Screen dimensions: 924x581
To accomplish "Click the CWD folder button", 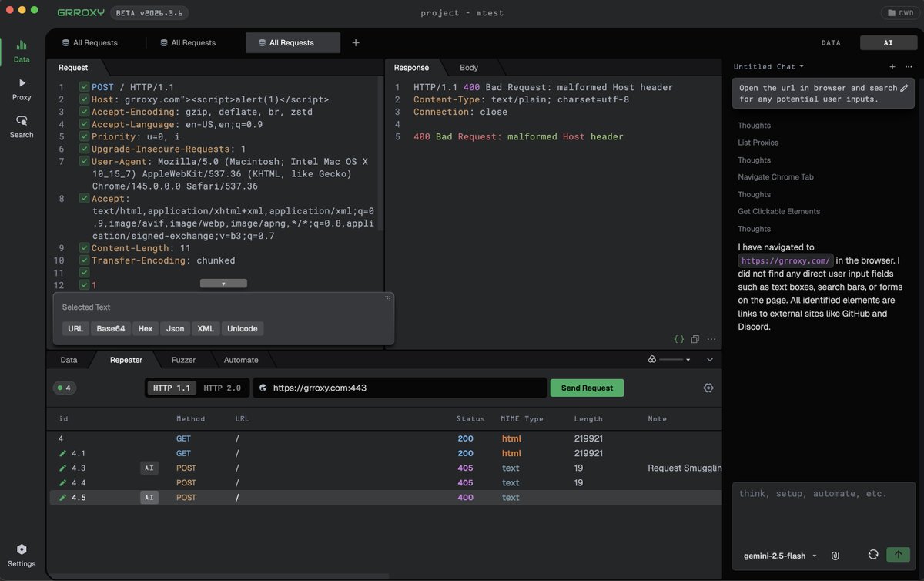I will [900, 13].
